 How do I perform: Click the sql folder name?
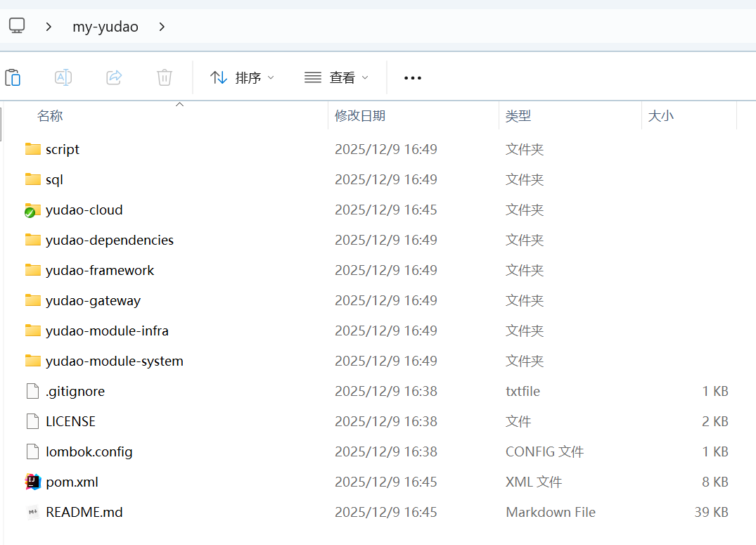click(54, 180)
